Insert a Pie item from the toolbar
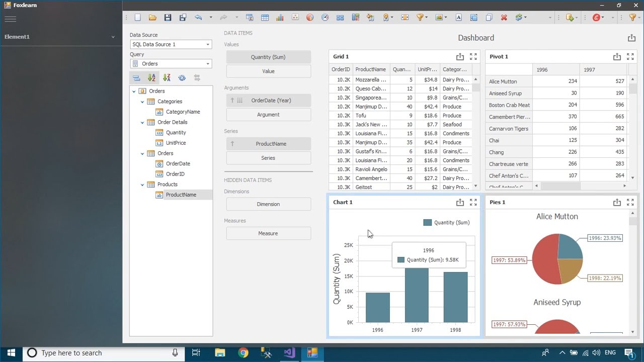Image resolution: width=644 pixels, height=362 pixels. [x=310, y=18]
